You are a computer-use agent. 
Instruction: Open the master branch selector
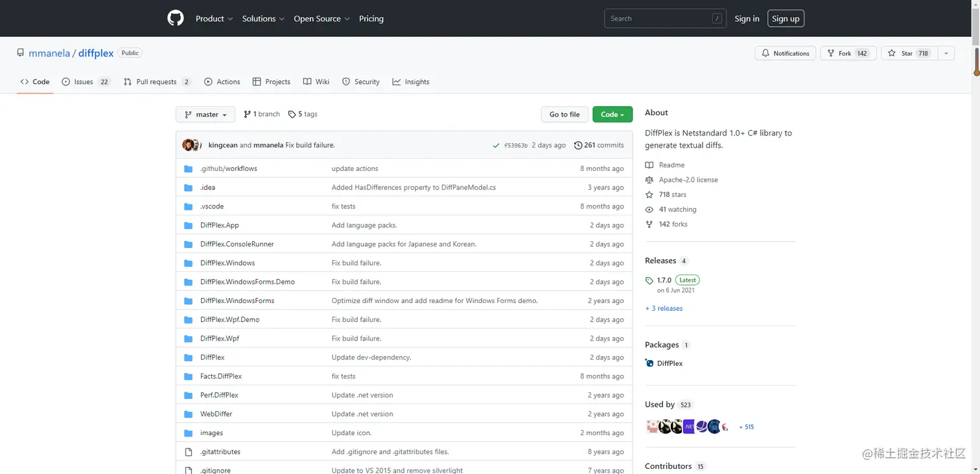click(x=205, y=115)
